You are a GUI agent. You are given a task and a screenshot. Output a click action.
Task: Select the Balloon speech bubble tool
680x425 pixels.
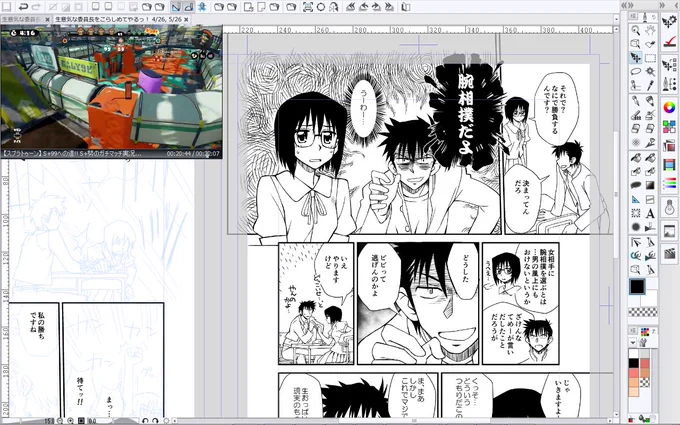coord(635,185)
